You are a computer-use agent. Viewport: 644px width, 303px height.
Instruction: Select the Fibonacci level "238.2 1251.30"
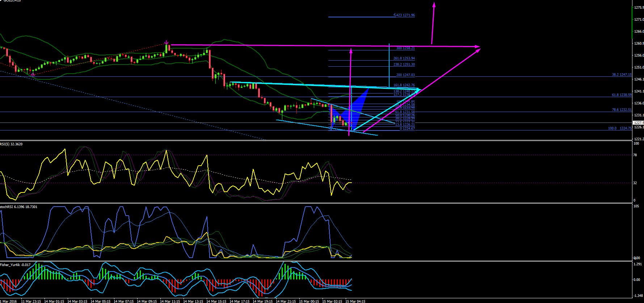click(x=404, y=65)
